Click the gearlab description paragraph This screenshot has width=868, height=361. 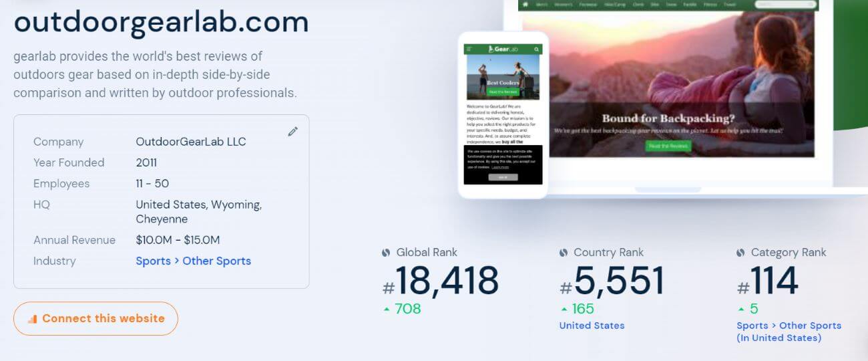tap(155, 74)
